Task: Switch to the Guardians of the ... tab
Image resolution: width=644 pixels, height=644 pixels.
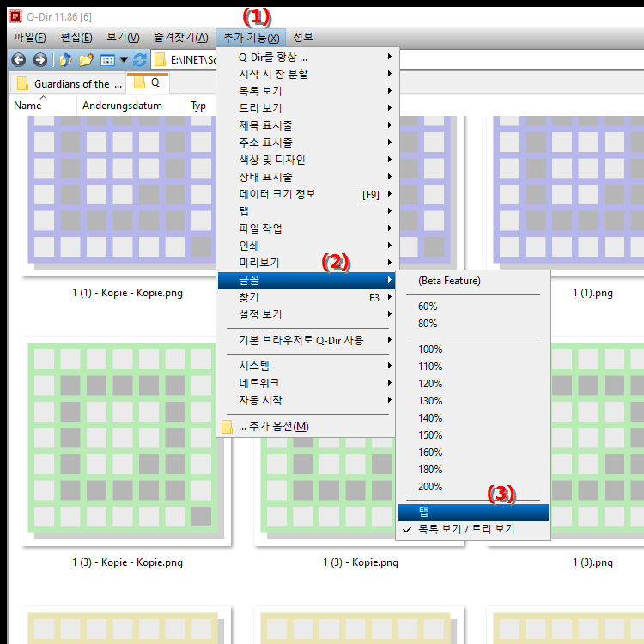Action: 69,84
